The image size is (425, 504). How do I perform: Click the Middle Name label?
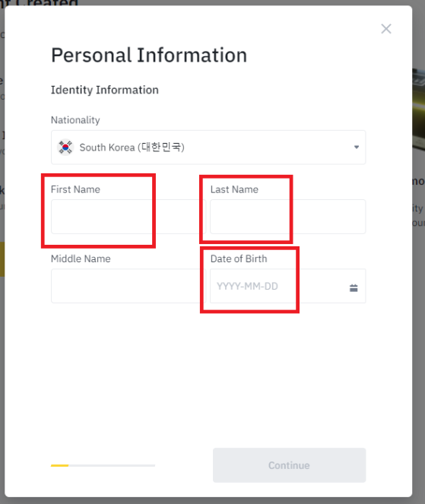(x=81, y=258)
